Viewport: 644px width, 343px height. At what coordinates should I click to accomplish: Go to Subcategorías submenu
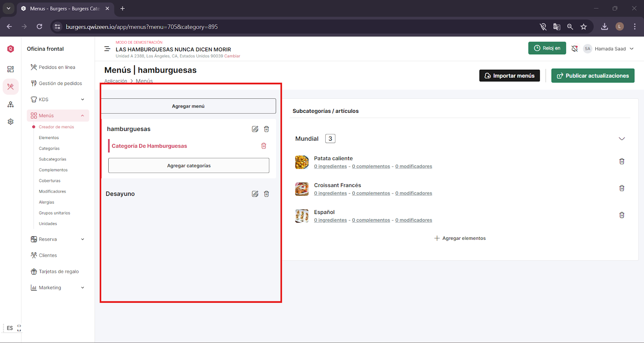(x=52, y=159)
